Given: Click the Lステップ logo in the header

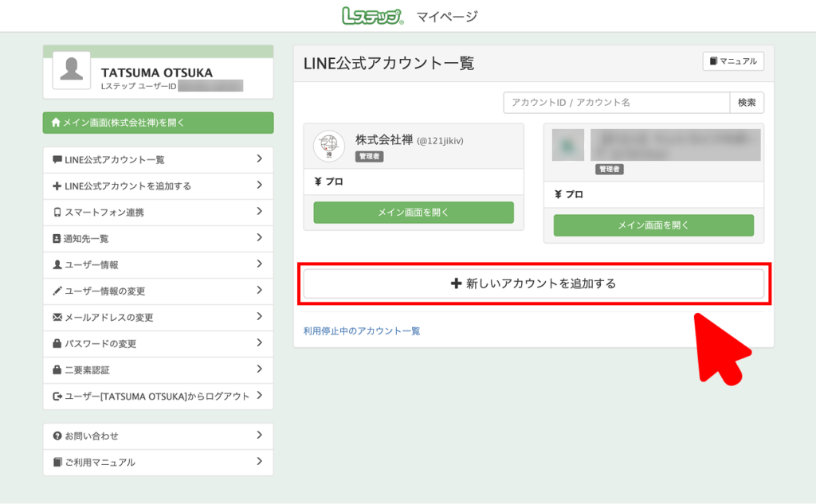Looking at the screenshot, I should point(372,16).
